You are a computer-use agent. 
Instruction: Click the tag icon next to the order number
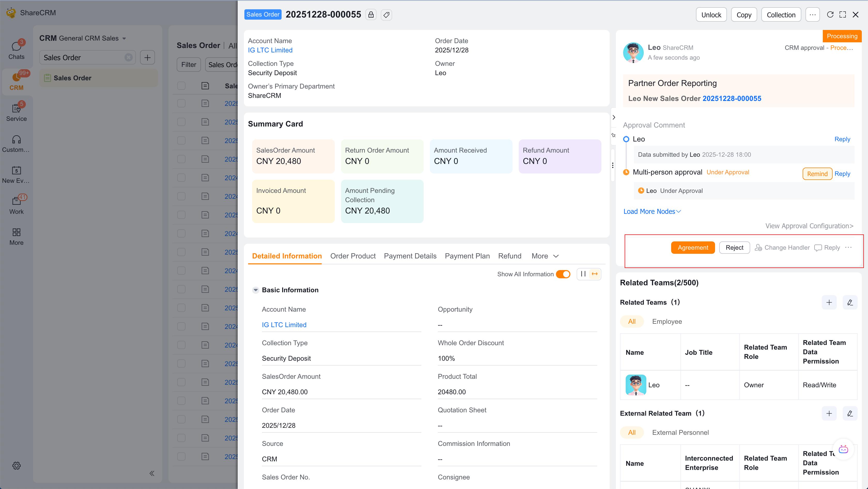[386, 15]
